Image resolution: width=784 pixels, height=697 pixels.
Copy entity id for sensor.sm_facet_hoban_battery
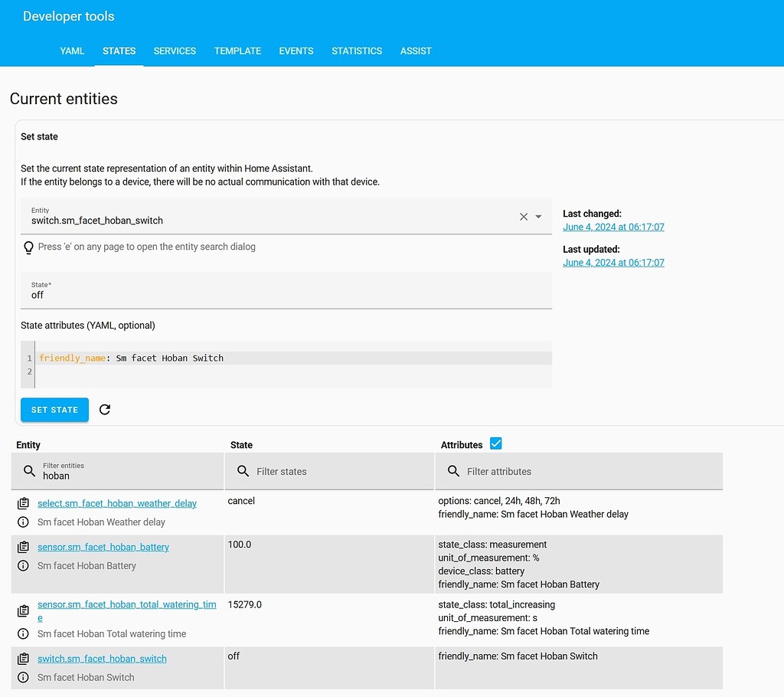[x=24, y=546]
